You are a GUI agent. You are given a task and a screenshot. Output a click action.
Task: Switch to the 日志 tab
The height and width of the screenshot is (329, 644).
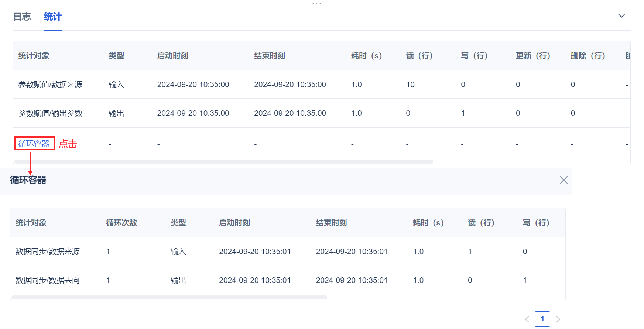coord(22,17)
